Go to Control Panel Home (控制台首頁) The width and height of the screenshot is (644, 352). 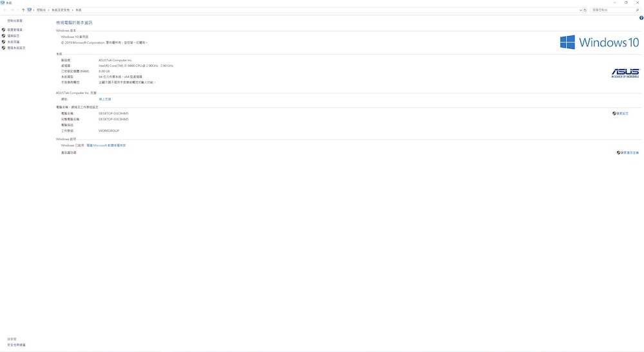click(x=15, y=21)
